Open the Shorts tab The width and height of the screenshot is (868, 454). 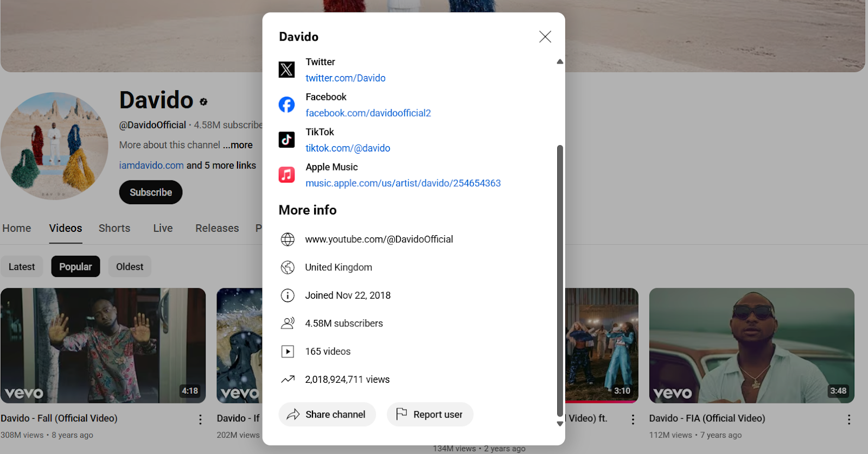[x=114, y=228]
